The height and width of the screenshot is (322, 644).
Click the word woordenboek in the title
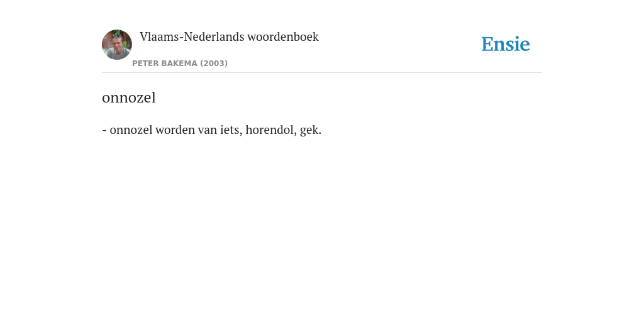coord(282,37)
